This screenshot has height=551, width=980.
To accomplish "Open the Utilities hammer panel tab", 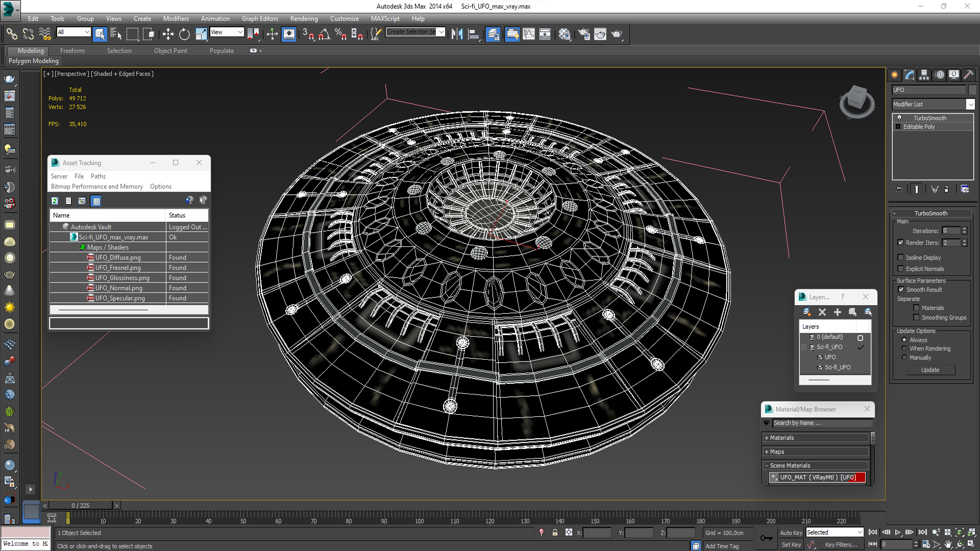I will 969,74.
